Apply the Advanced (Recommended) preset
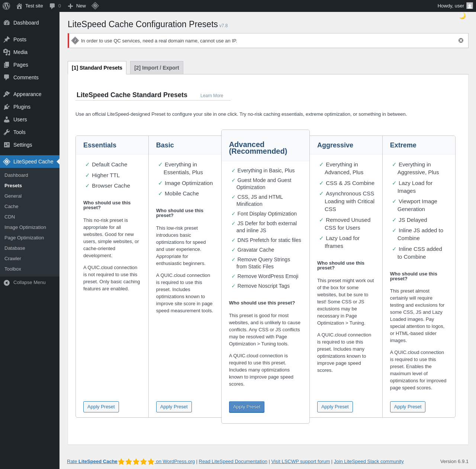The height and width of the screenshot is (469, 476). coord(247,407)
